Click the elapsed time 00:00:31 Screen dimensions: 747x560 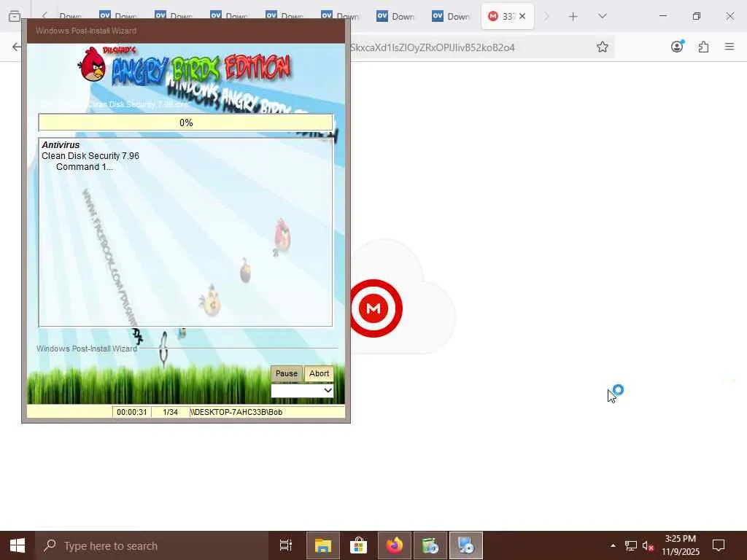pos(132,412)
